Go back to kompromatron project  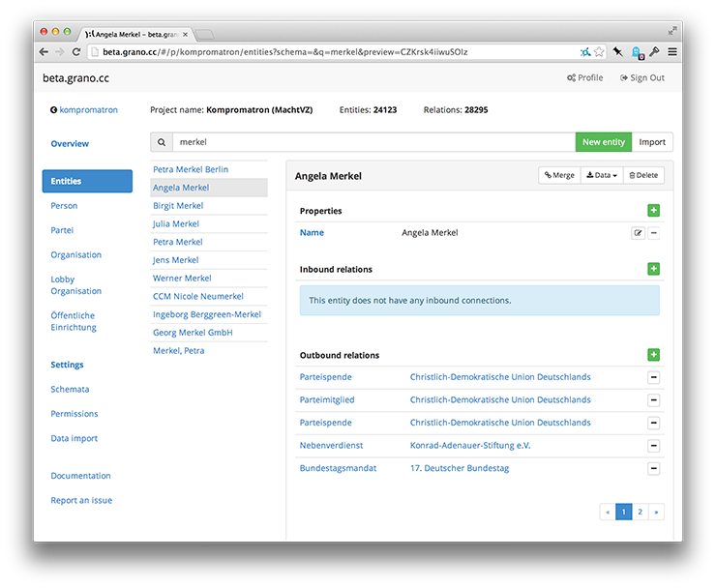84,110
